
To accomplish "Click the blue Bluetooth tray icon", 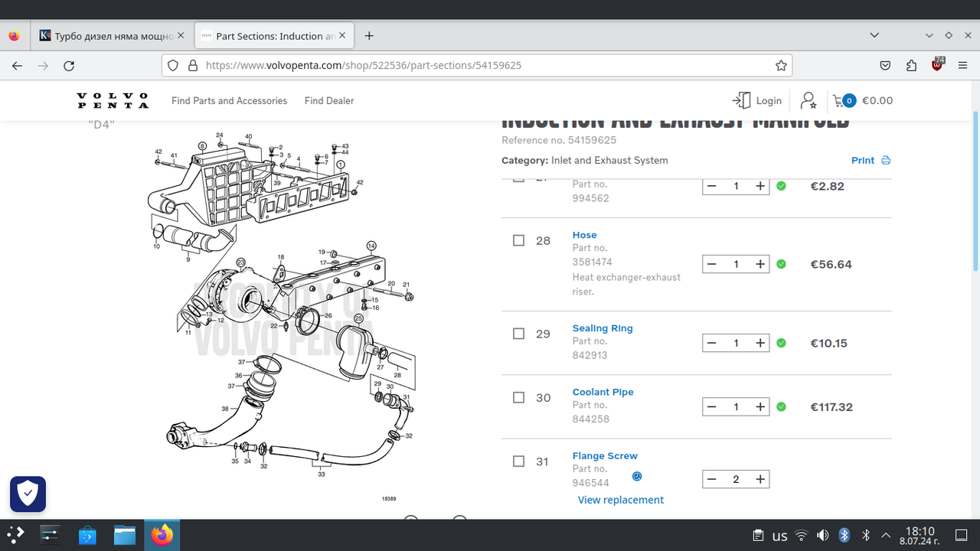I will pos(844,535).
